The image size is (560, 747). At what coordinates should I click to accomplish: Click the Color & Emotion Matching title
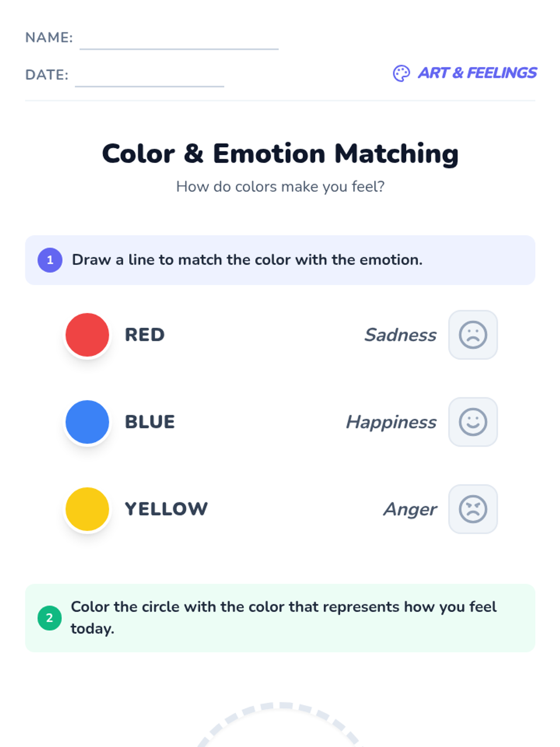(x=280, y=154)
